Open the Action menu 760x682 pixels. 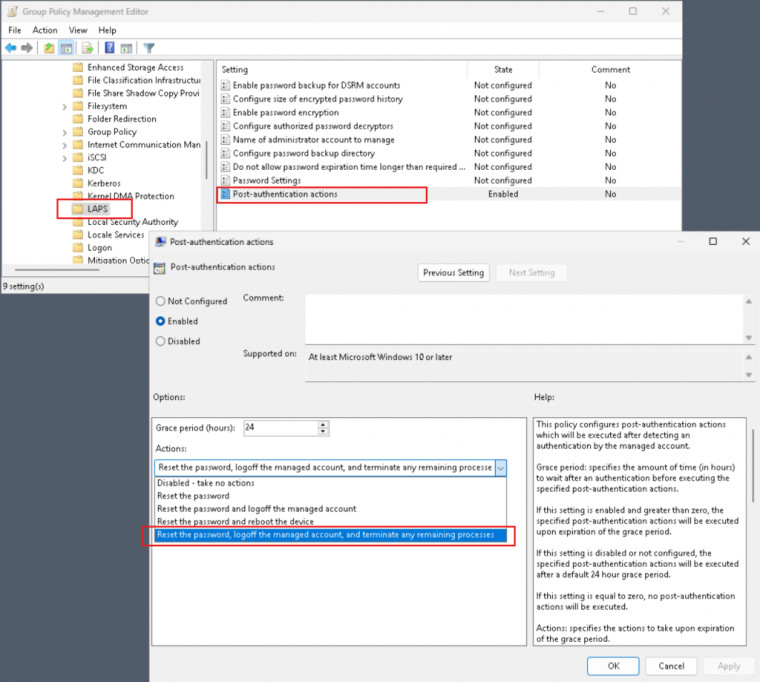point(45,30)
